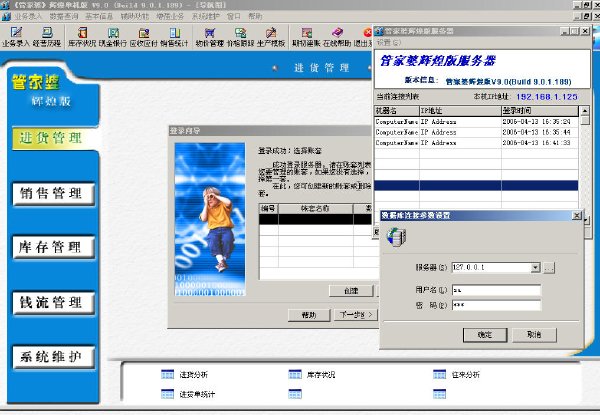Open the 销售统计 toolbar icon
Viewport: 600px width, 415px height.
pos(174,36)
